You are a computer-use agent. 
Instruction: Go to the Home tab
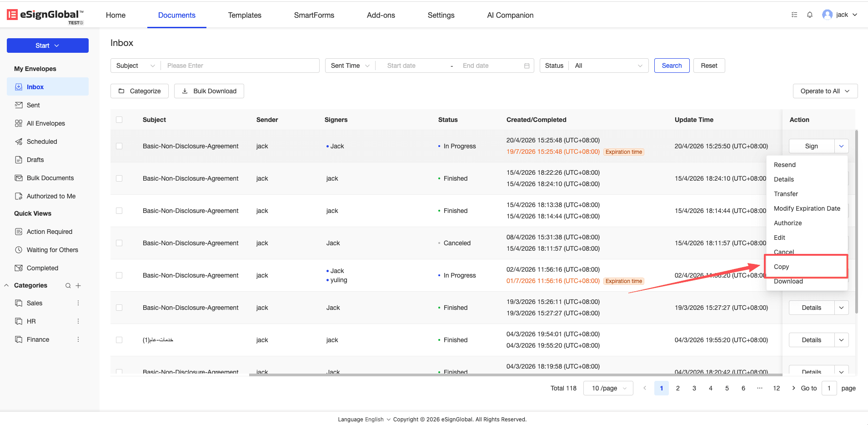click(x=115, y=15)
